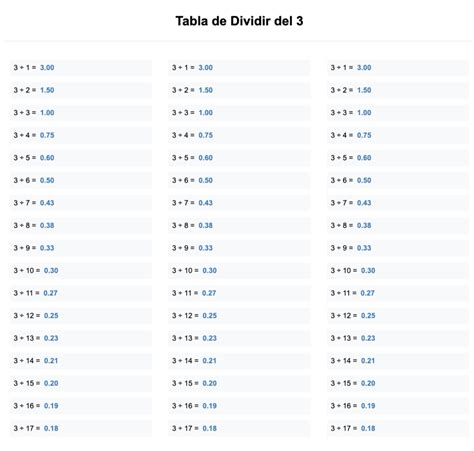This screenshot has width=474, height=451.
Task: Select the 0.23 result in the left column
Action: (51, 338)
